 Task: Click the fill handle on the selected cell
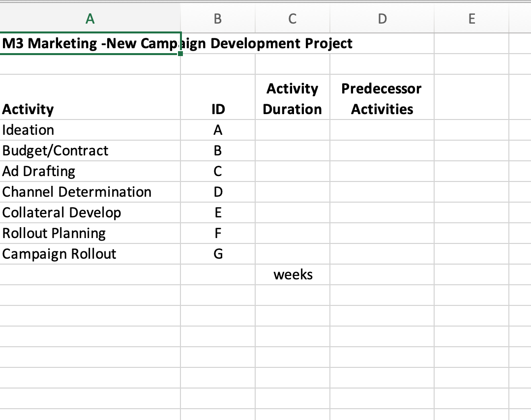181,54
